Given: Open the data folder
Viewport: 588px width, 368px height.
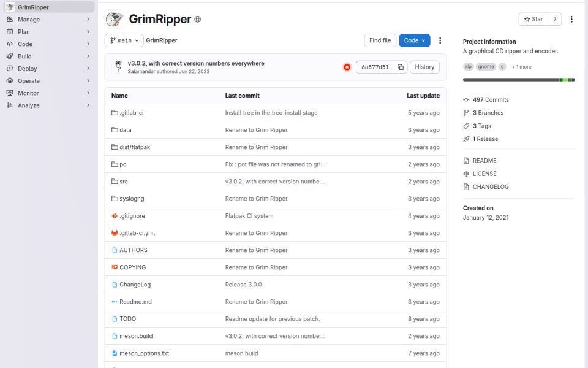Looking at the screenshot, I should click(125, 130).
